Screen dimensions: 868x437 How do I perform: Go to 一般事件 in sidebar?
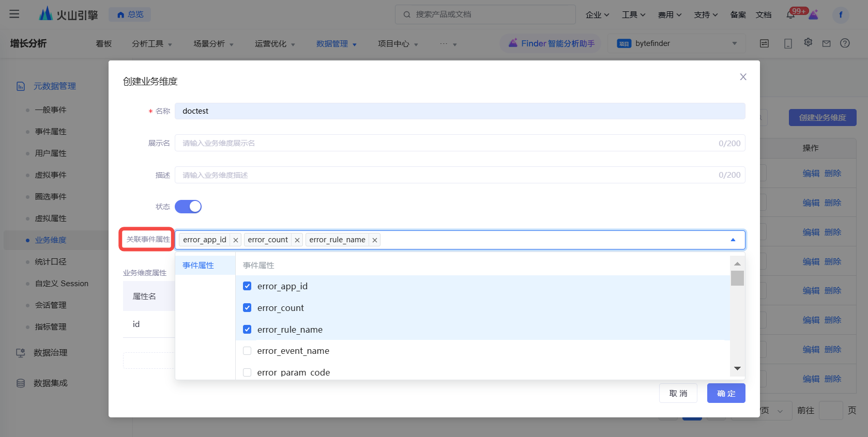[51, 110]
